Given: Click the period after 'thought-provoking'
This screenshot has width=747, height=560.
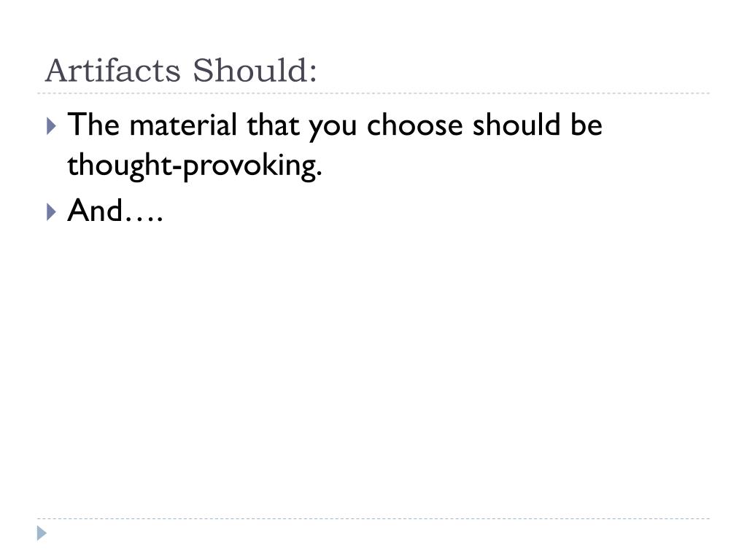Looking at the screenshot, I should pyautogui.click(x=320, y=175).
